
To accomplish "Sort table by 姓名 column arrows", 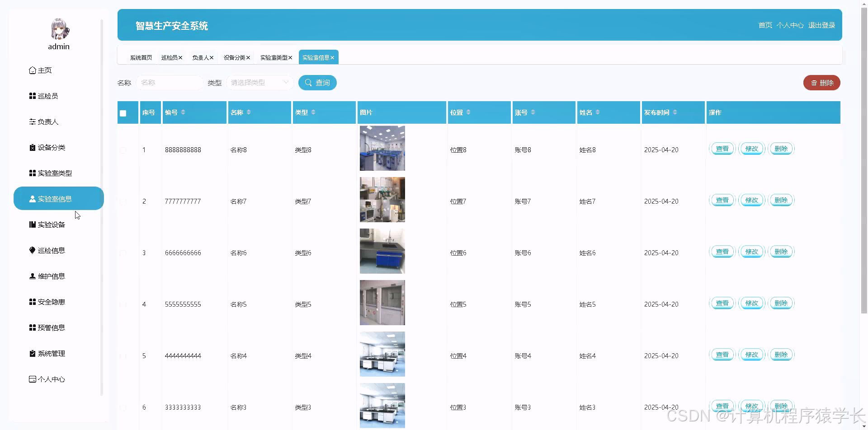I will [598, 112].
